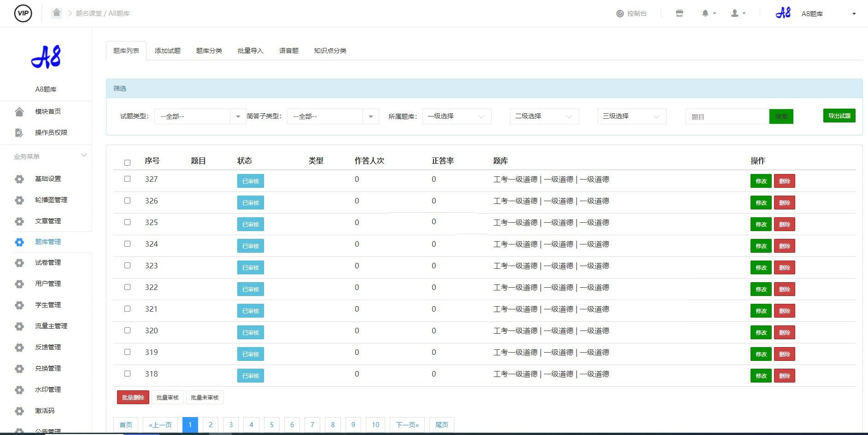The height and width of the screenshot is (435, 868).
Task: Select the 试卷管理 gear icon in sidebar
Action: tap(19, 262)
